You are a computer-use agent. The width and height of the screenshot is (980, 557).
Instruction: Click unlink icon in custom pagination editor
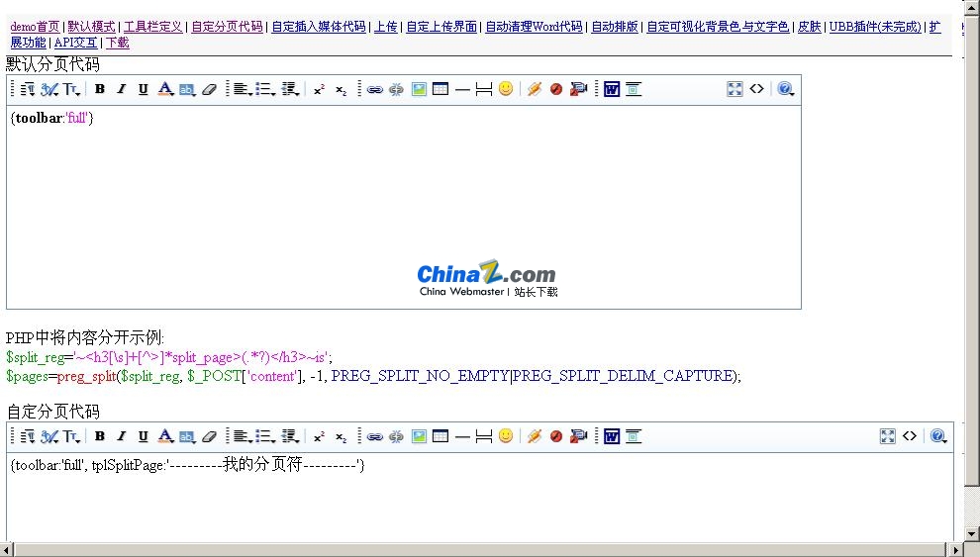pyautogui.click(x=396, y=436)
